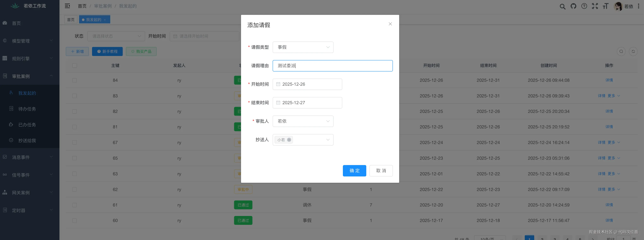Toggle fullscreen mode icon
Viewport: 644px width, 240px height.
[595, 6]
